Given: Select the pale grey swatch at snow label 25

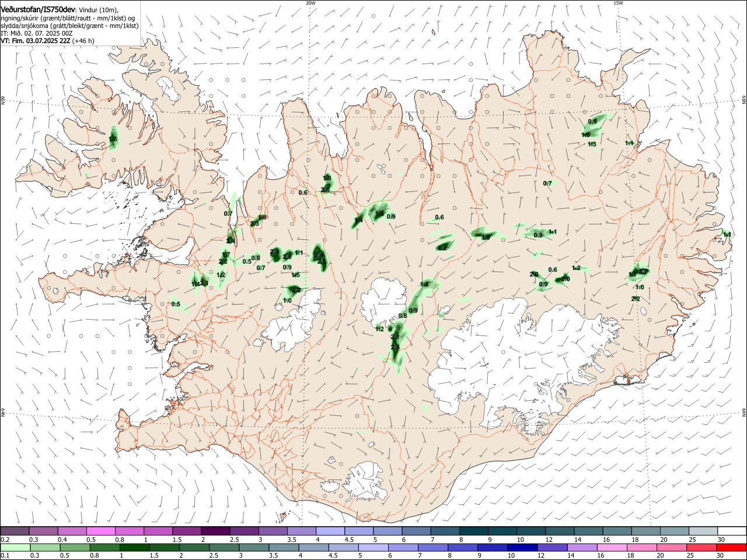Looking at the screenshot, I should (x=703, y=531).
